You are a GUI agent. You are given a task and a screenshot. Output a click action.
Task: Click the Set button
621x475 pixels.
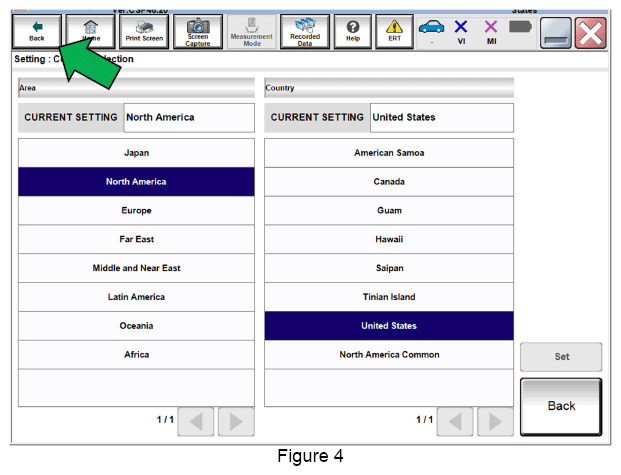(561, 357)
